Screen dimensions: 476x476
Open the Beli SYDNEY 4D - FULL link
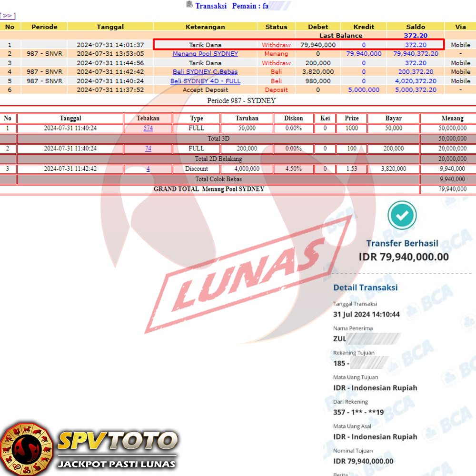click(205, 81)
